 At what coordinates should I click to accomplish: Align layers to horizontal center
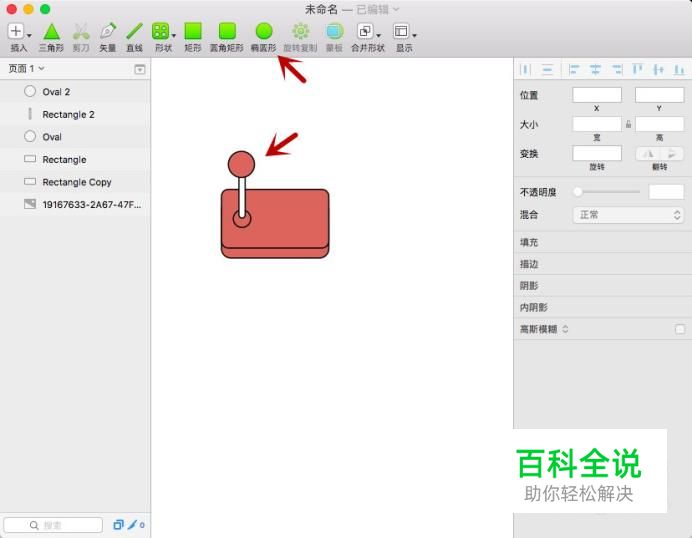(x=595, y=69)
